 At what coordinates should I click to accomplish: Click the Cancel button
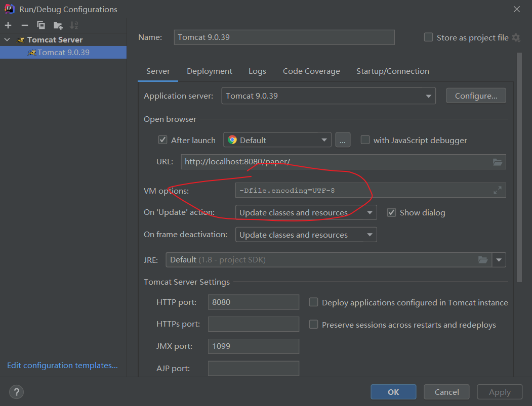tap(446, 392)
